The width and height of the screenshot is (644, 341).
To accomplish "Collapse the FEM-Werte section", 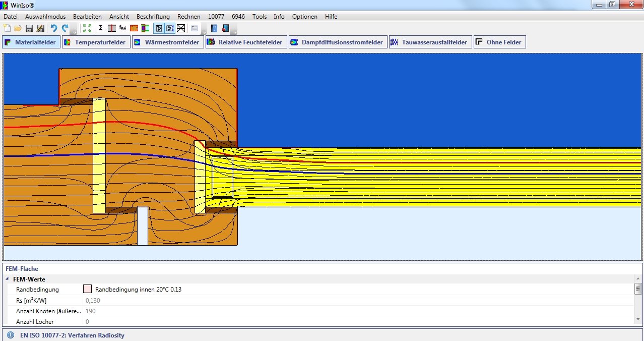I will click(x=8, y=279).
